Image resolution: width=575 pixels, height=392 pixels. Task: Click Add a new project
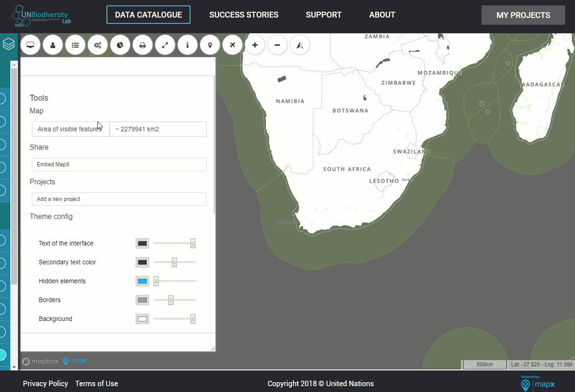tap(119, 199)
